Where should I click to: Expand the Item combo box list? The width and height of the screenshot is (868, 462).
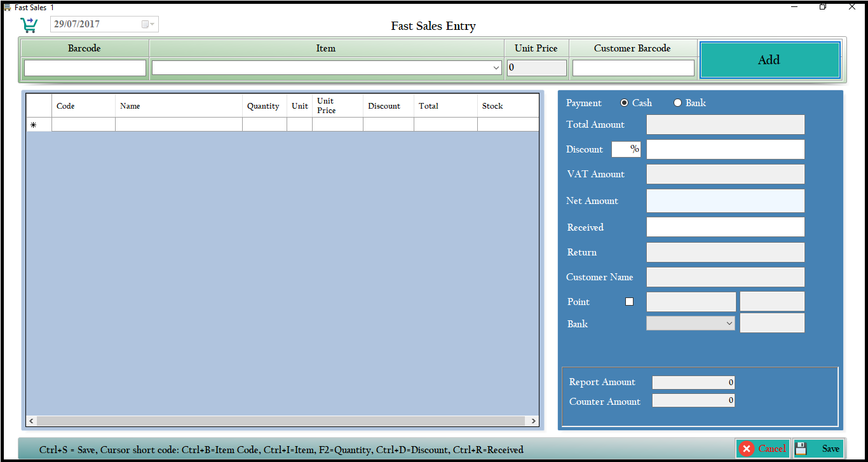[x=496, y=68]
